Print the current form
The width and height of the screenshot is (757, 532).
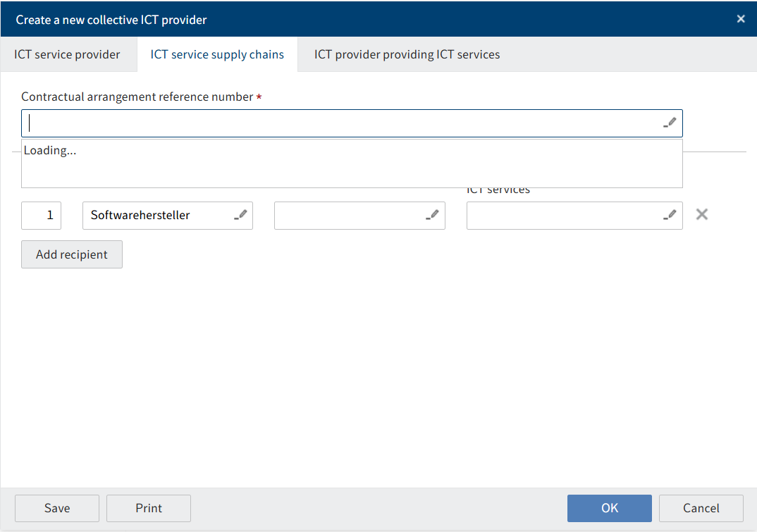[148, 508]
